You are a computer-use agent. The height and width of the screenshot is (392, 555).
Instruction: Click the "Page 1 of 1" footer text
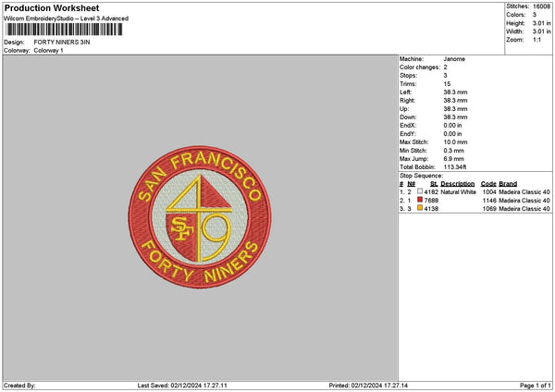[x=536, y=386]
